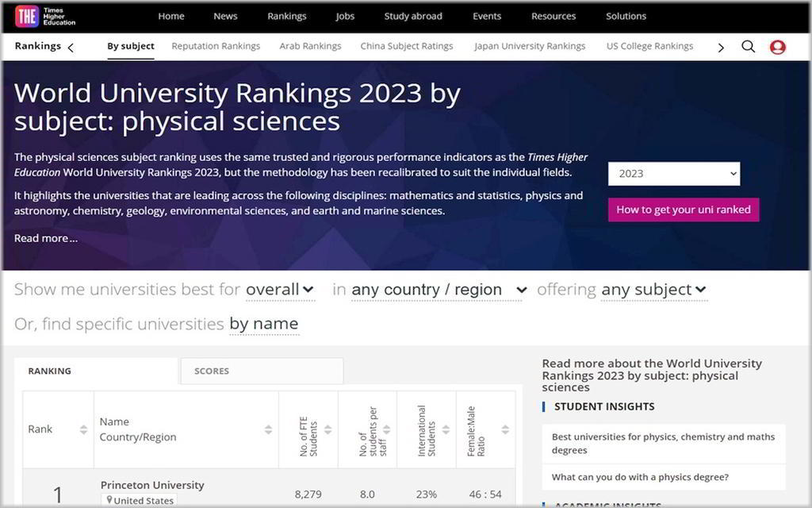Click 'by name' university search field
This screenshot has height=508, width=812.
[x=263, y=324]
